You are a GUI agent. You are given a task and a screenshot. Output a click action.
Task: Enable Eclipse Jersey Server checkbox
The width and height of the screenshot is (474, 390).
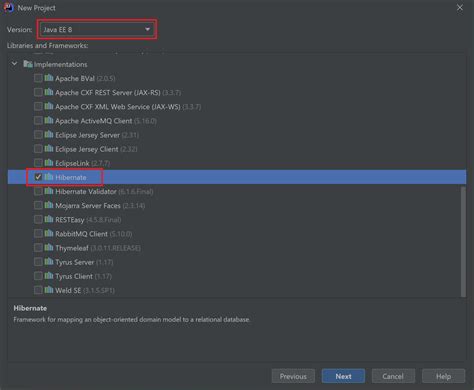click(38, 135)
